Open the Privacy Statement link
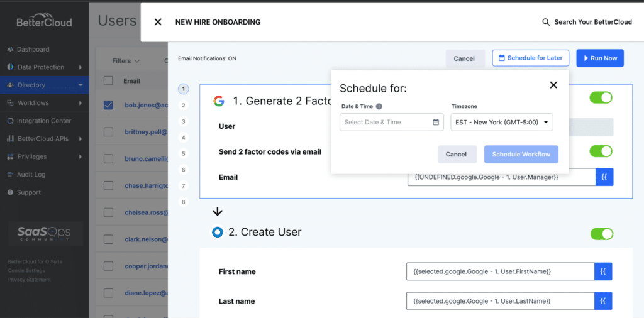The image size is (644, 318). (29, 280)
